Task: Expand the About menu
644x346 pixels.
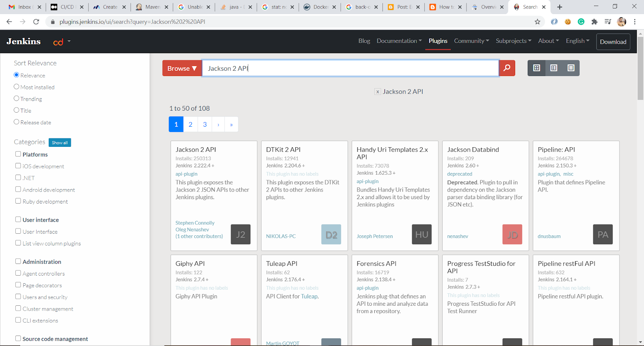Action: click(x=549, y=41)
